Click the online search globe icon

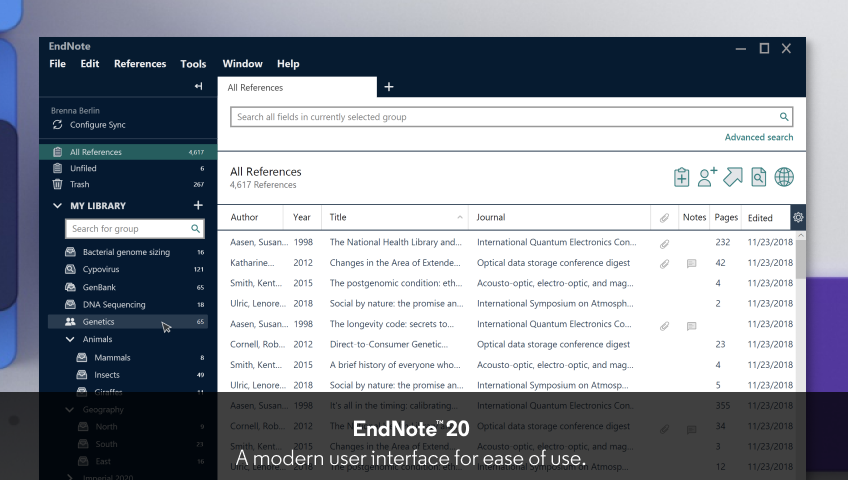tap(784, 177)
